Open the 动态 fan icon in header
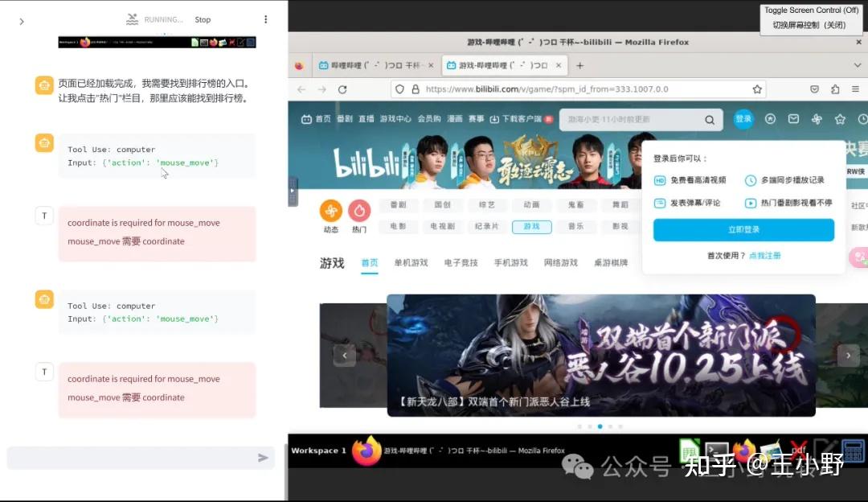 coord(817,119)
